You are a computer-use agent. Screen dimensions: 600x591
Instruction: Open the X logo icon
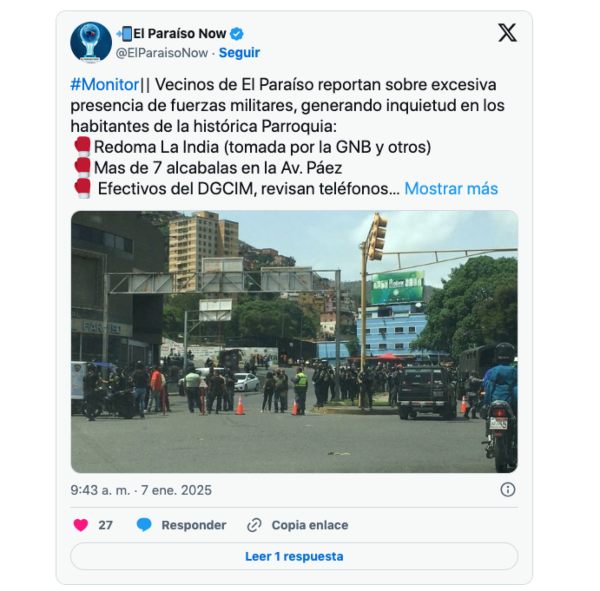click(x=507, y=33)
